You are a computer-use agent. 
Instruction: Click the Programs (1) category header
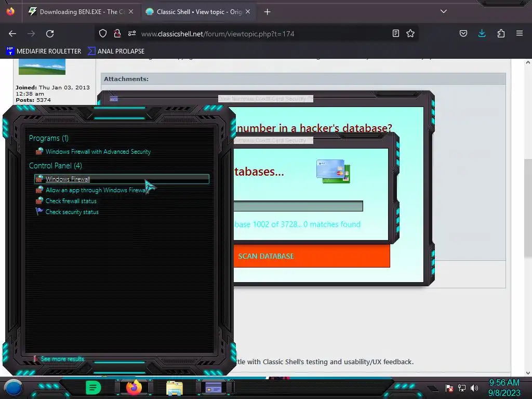coord(48,138)
